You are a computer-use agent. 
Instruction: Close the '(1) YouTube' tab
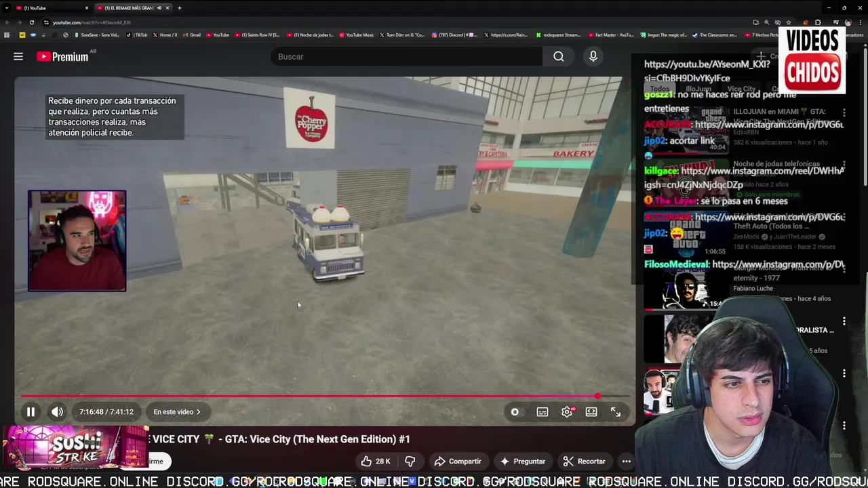click(87, 8)
